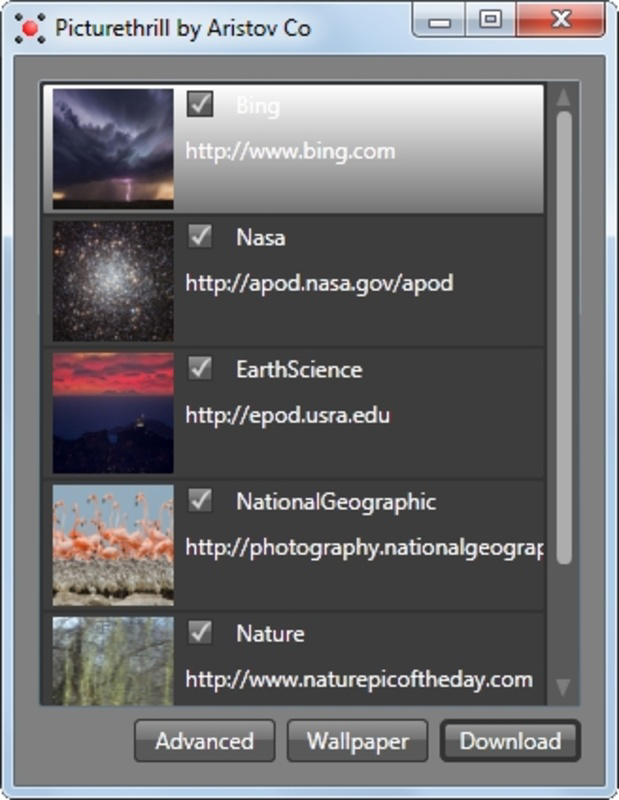Click the http://apod.nasa.gov/apod URL text

tap(319, 283)
